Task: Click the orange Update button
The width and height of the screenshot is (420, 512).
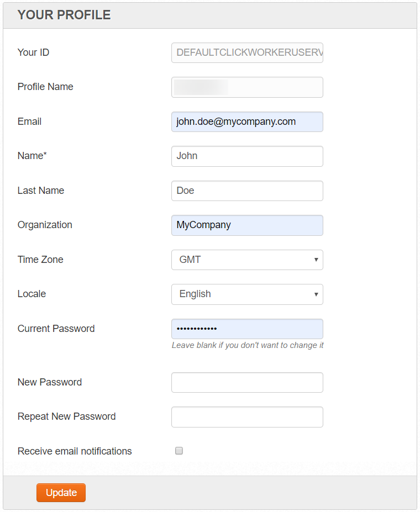Action: (61, 493)
